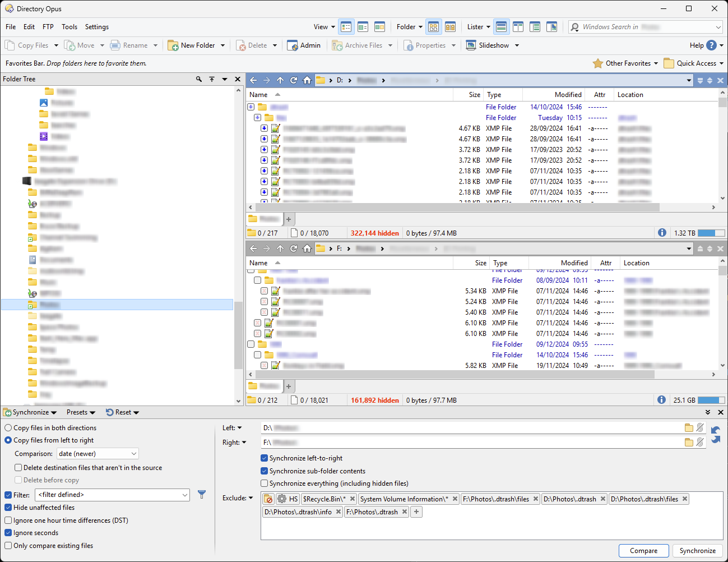
Task: Add a new exclude entry with plus button
Action: pos(416,512)
